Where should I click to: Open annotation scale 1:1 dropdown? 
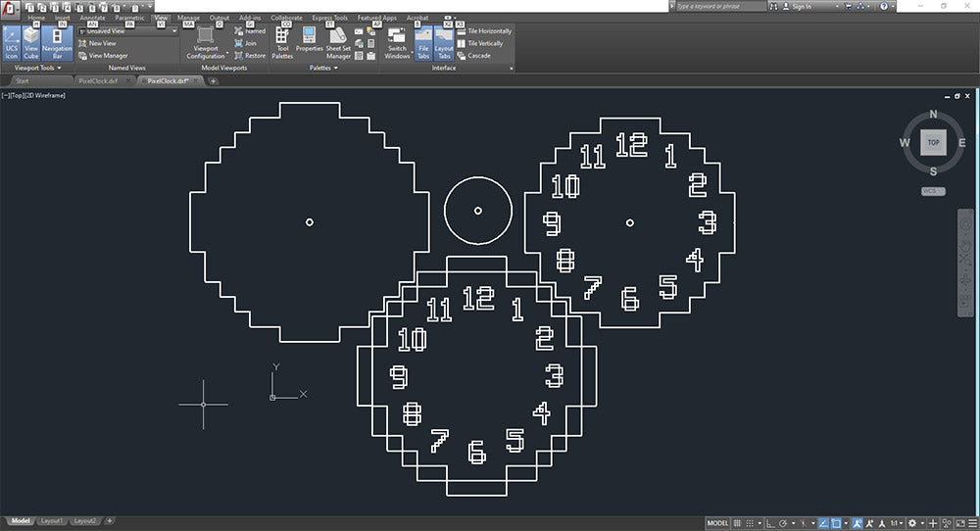coord(896,523)
